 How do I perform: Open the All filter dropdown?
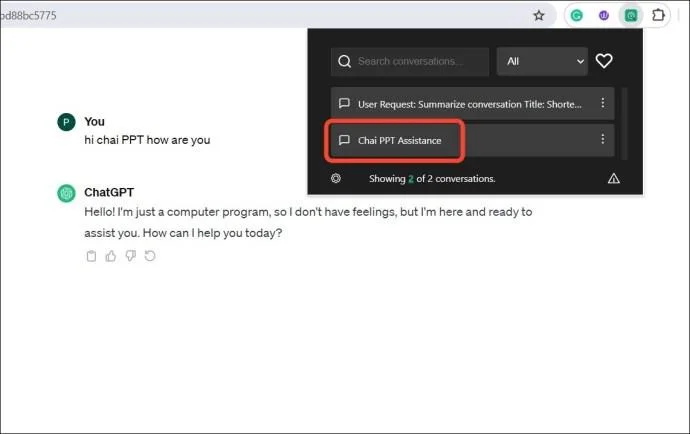point(542,62)
